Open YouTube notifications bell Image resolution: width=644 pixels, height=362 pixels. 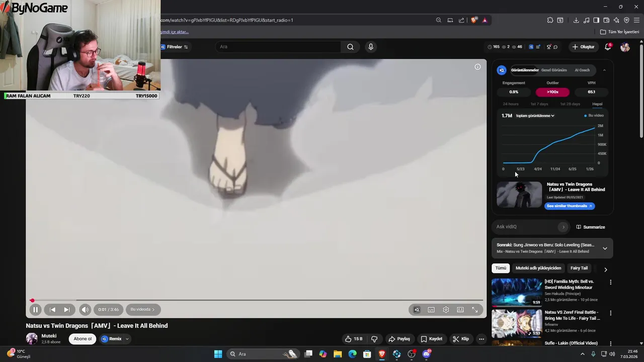point(608,47)
